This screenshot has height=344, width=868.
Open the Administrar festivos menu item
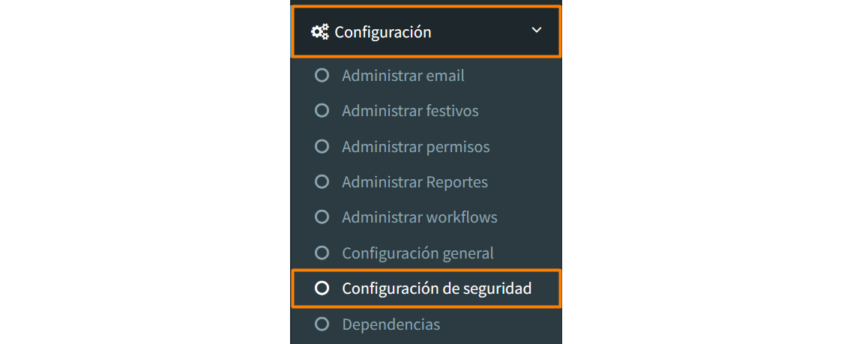click(410, 111)
